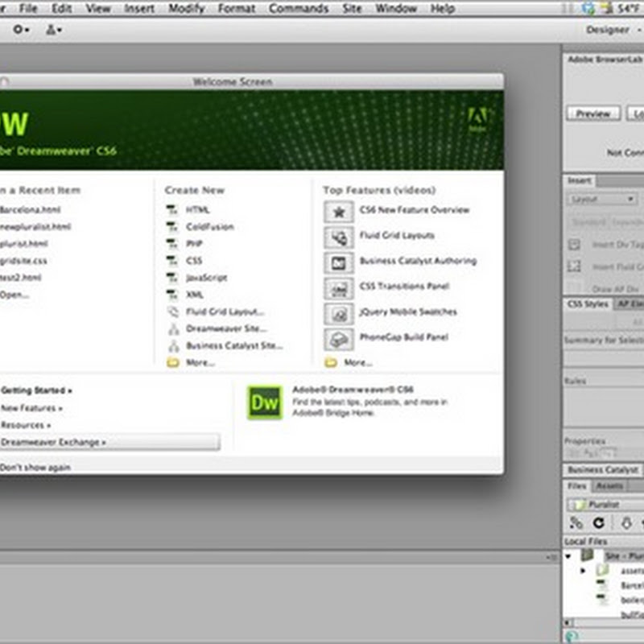Click the Preview button in BrowserLab panel

click(593, 114)
